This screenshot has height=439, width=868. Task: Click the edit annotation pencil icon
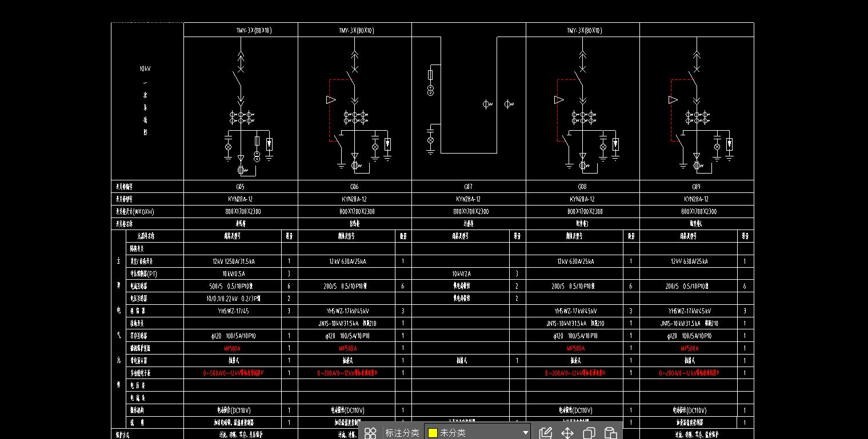pyautogui.click(x=546, y=433)
